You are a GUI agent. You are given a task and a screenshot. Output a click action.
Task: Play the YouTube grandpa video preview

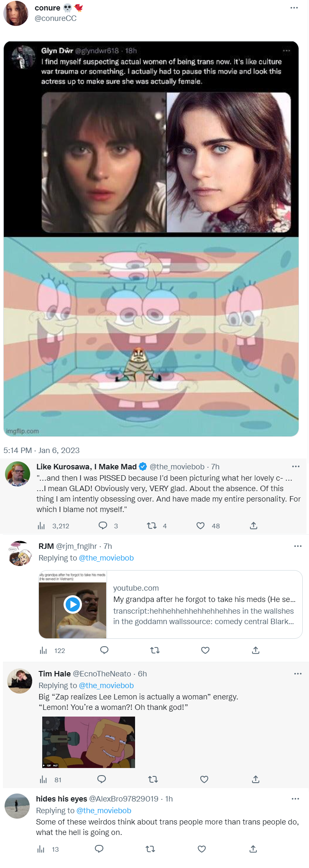click(73, 604)
